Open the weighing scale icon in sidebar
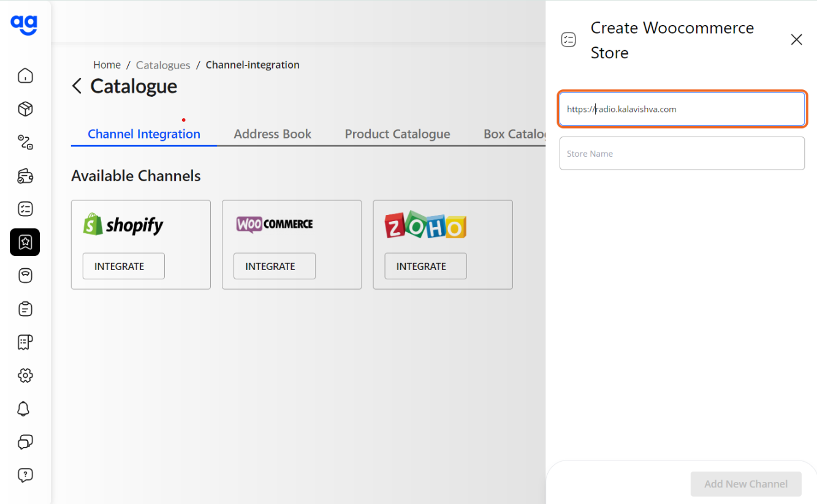 pyautogui.click(x=25, y=276)
